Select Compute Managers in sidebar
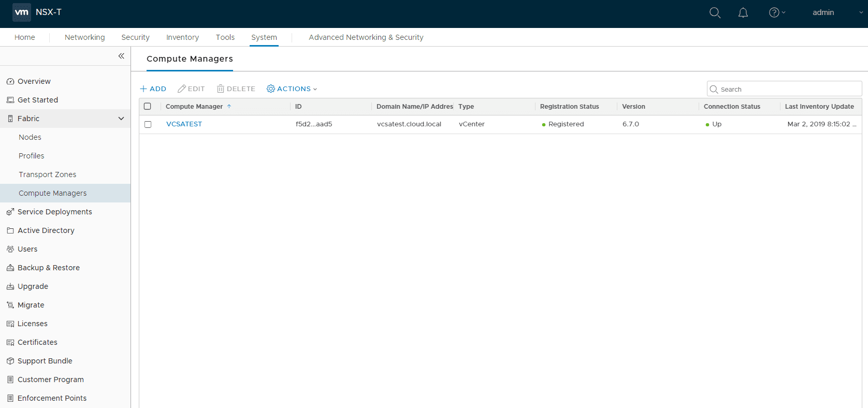868x408 pixels. [65, 193]
